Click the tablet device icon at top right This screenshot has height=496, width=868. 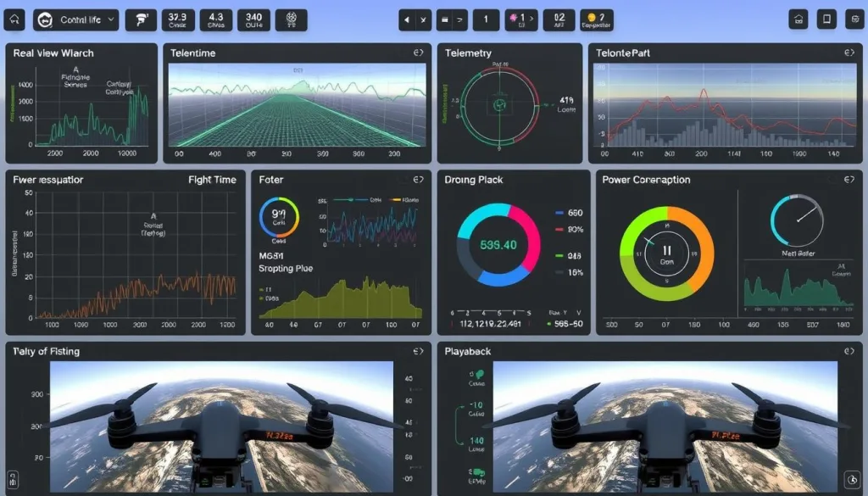pos(826,20)
